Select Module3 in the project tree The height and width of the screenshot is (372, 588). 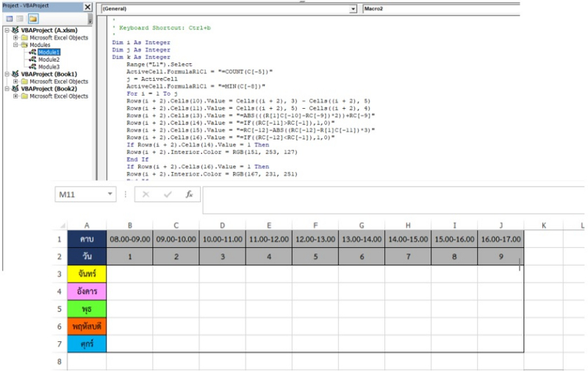(49, 67)
